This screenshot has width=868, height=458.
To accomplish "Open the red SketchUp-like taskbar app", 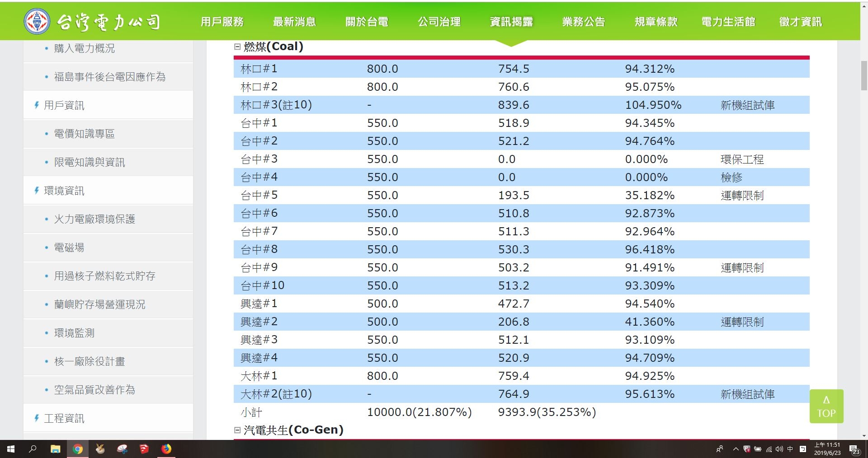I will 144,449.
